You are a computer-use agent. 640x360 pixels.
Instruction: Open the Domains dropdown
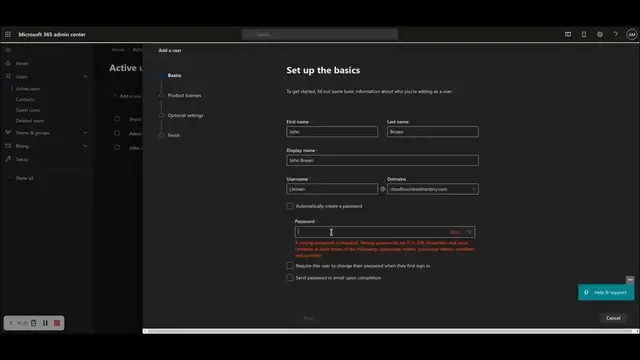point(433,189)
